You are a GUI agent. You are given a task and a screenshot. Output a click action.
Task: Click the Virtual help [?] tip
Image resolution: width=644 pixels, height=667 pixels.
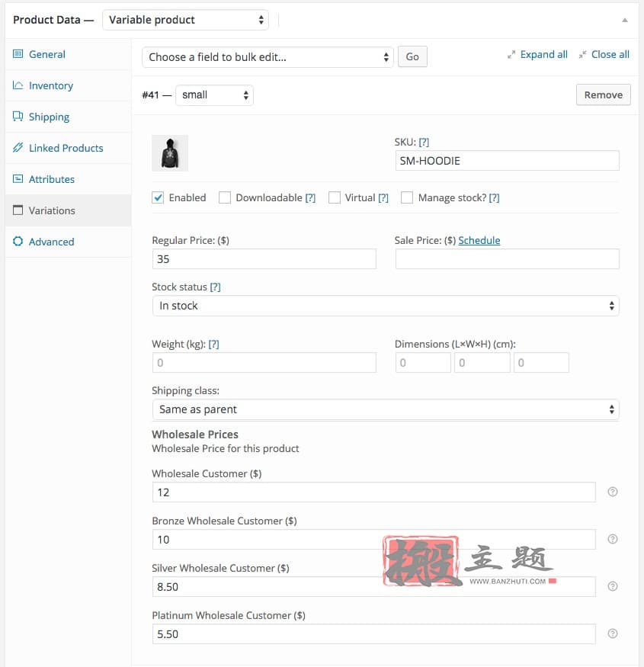[x=383, y=197]
